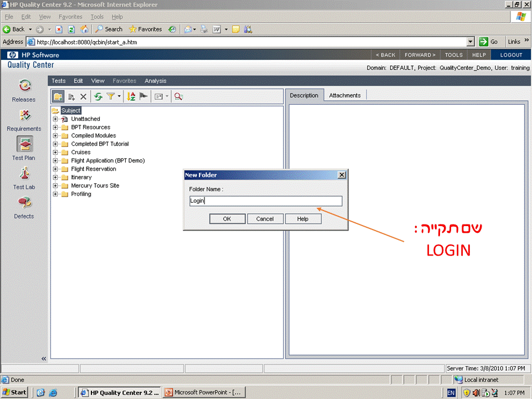Select Flight Application (BPT Demo) folder
The image size is (532, 399).
(x=108, y=161)
